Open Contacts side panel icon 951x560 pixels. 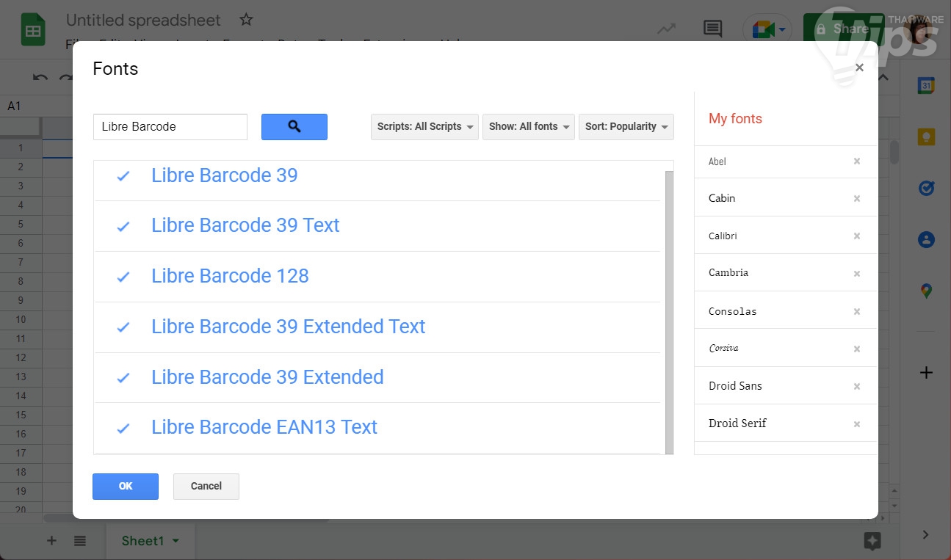pos(926,240)
